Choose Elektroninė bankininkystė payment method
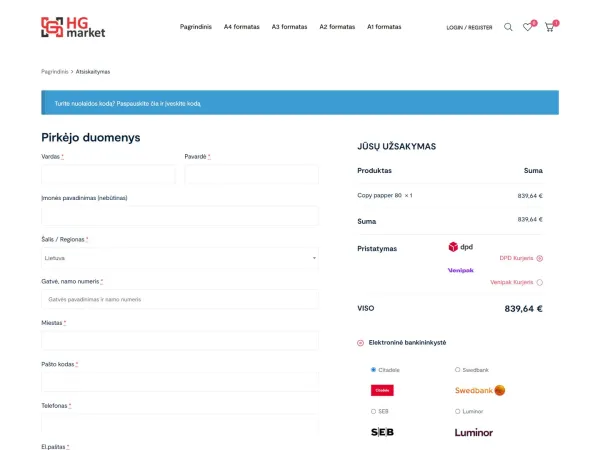600x450 pixels. click(360, 343)
